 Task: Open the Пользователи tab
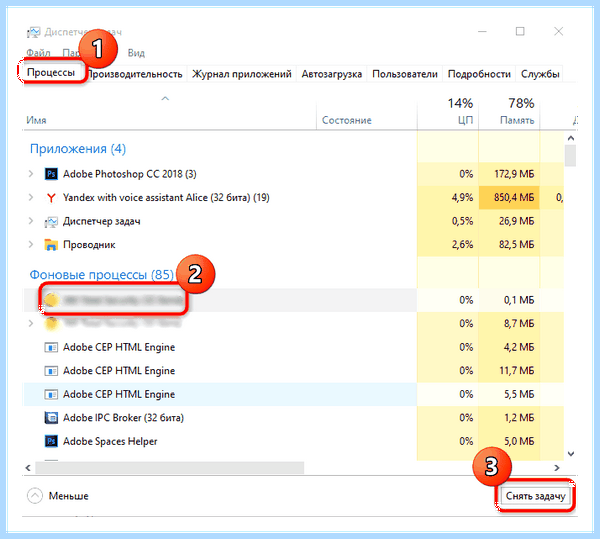(x=405, y=74)
